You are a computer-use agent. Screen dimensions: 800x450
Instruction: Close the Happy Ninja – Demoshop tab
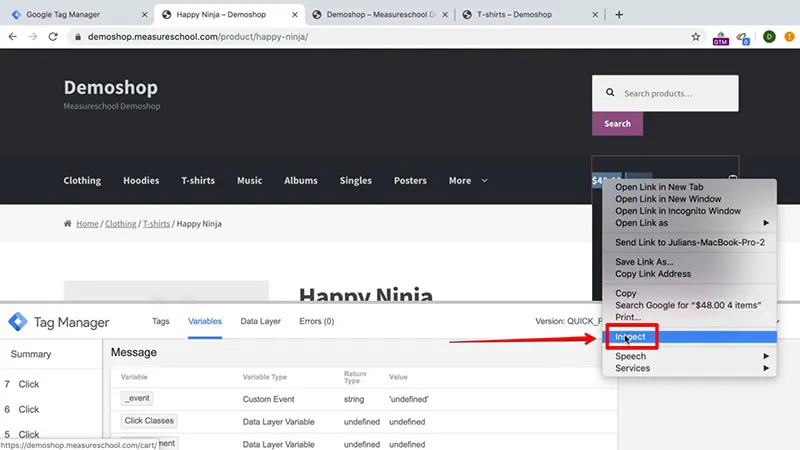(294, 15)
